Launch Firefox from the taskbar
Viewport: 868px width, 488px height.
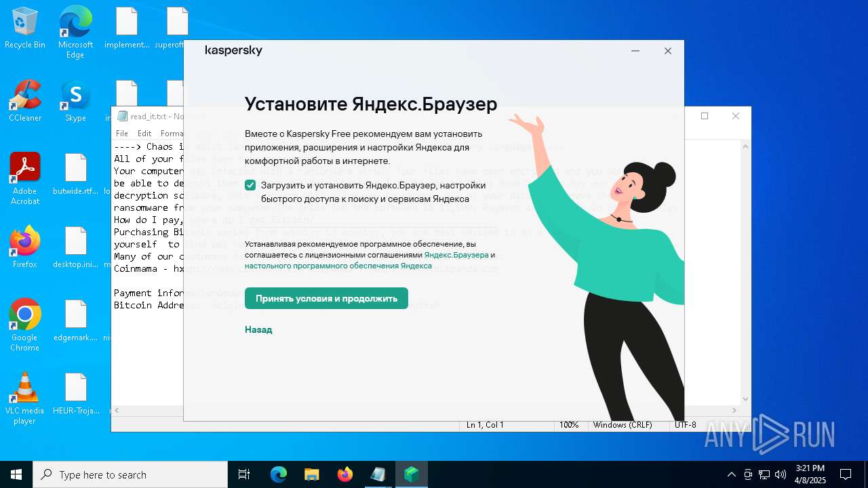(x=344, y=474)
